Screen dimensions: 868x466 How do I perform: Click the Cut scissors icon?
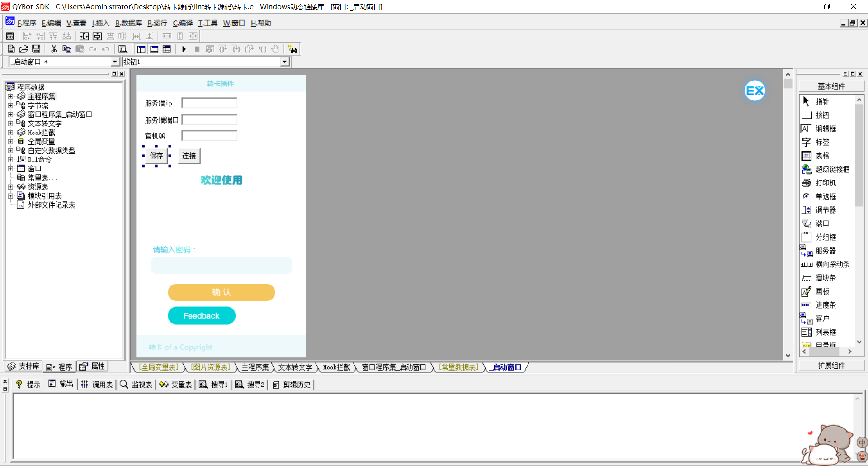[x=54, y=49]
